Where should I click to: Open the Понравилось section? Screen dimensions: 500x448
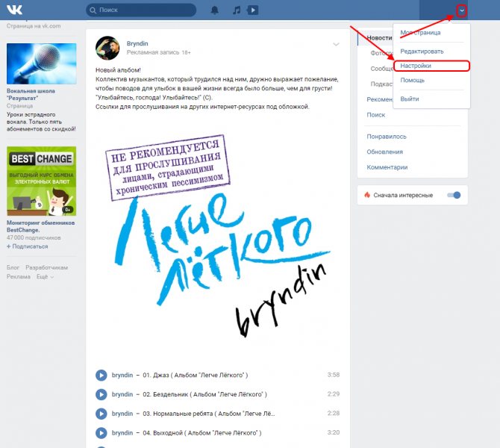(x=387, y=137)
